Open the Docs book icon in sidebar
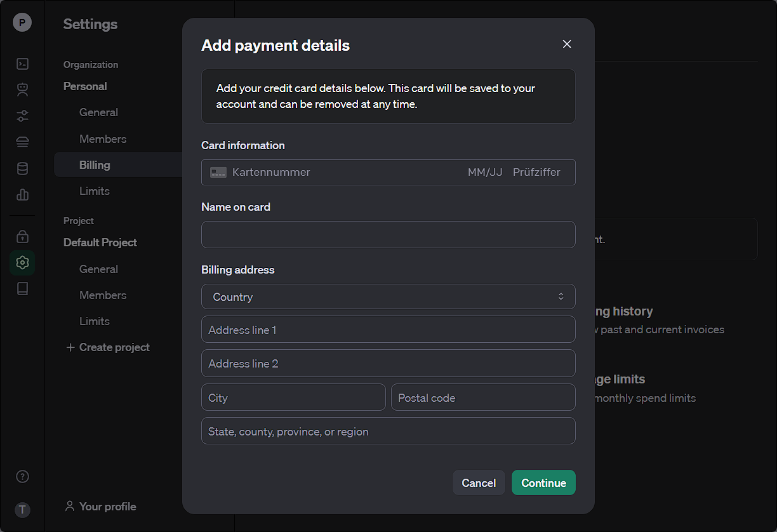The height and width of the screenshot is (532, 777). pyautogui.click(x=22, y=289)
